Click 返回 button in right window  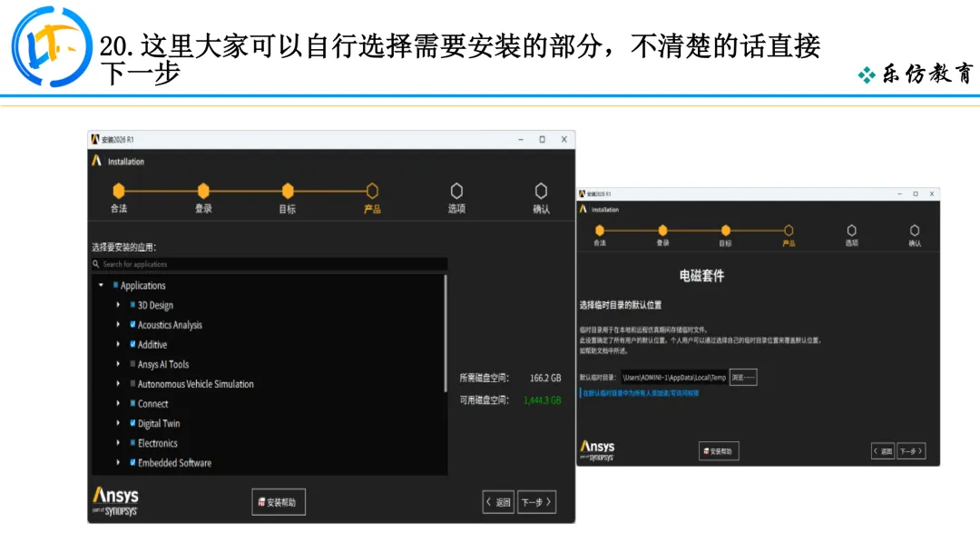[x=883, y=450]
